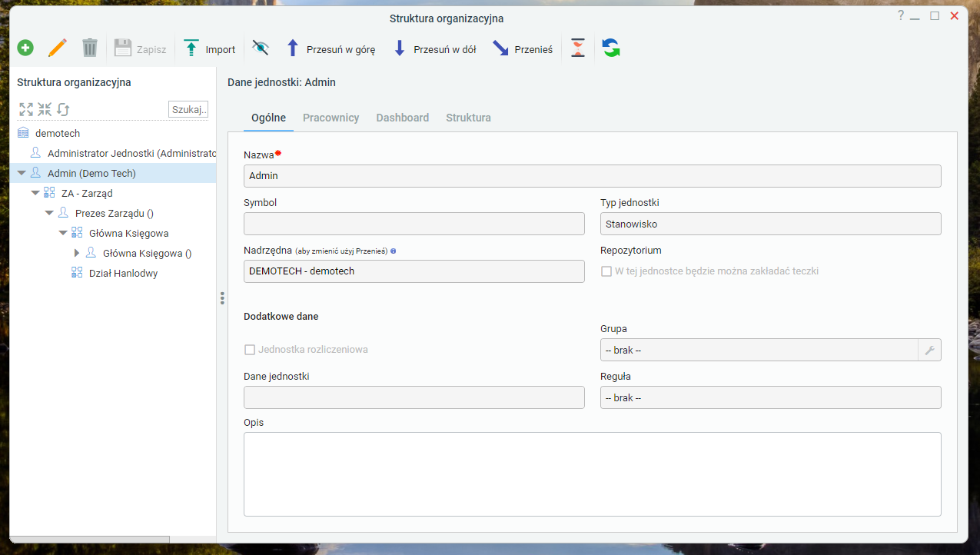Expand the Główna Księgowa () position node
980x555 pixels.
[x=77, y=253]
